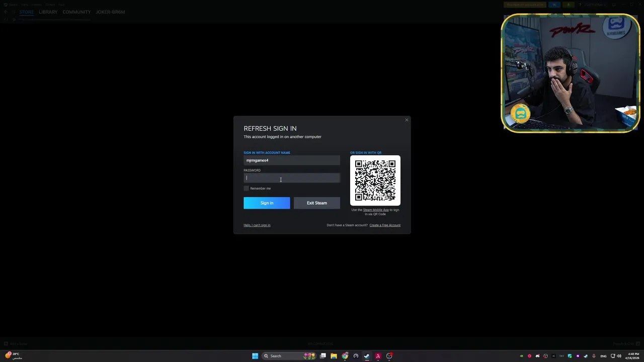Switch to the dimmed LIBRARY tab
Viewport: 644px width, 362px height.
click(48, 12)
